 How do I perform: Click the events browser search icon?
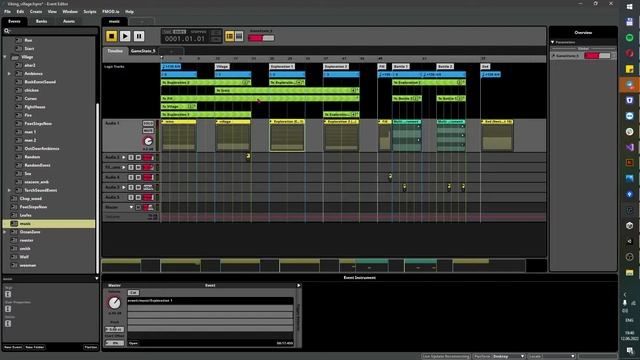click(x=7, y=31)
